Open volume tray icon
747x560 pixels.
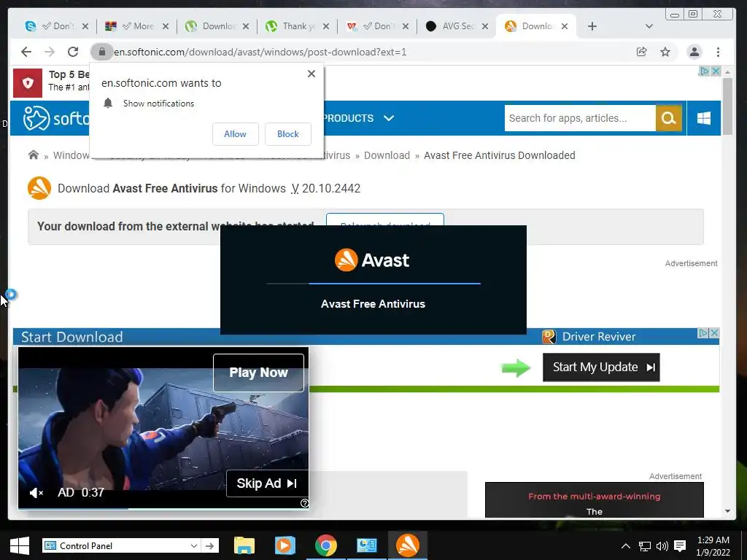coord(662,545)
